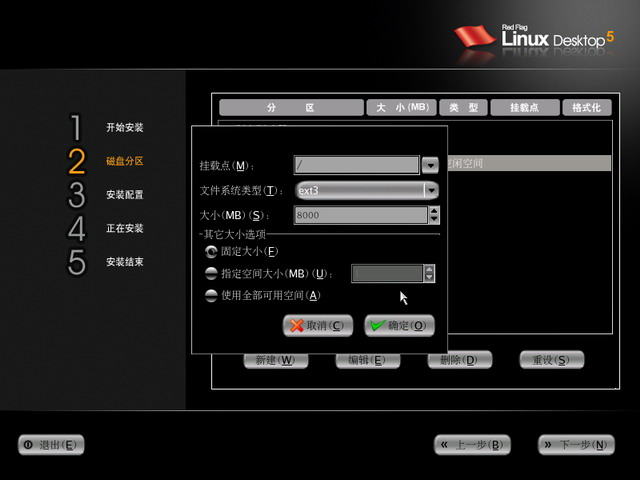Click the 退出 exit power icon
Screen dimensions: 640x480
coord(29,445)
